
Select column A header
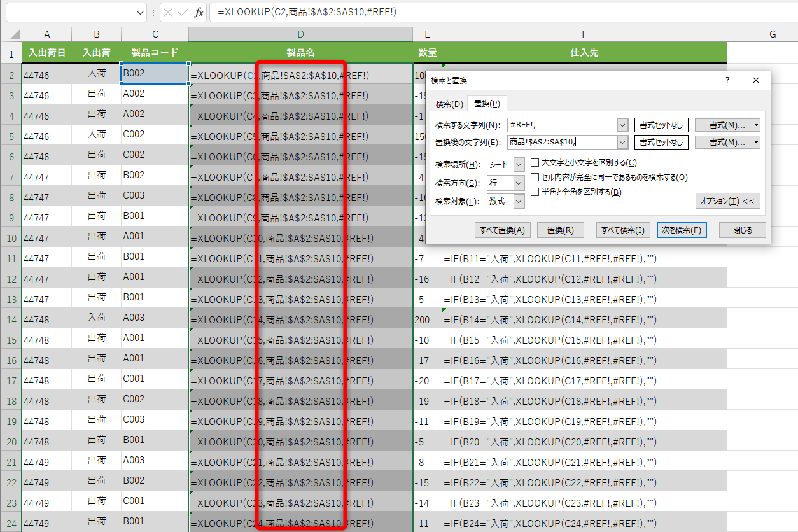coord(47,34)
